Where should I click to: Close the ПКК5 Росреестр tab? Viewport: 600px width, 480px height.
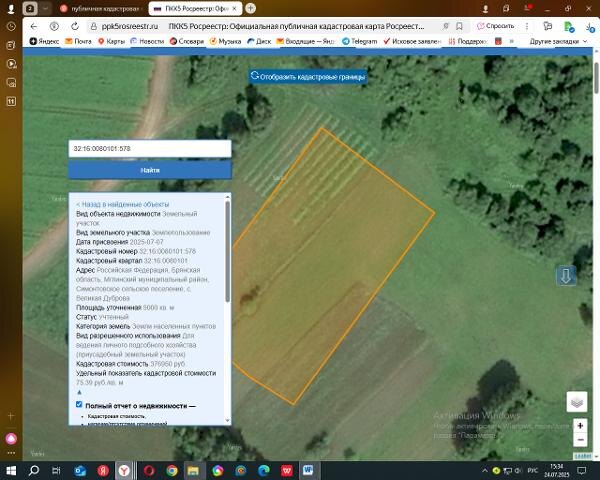coord(235,8)
